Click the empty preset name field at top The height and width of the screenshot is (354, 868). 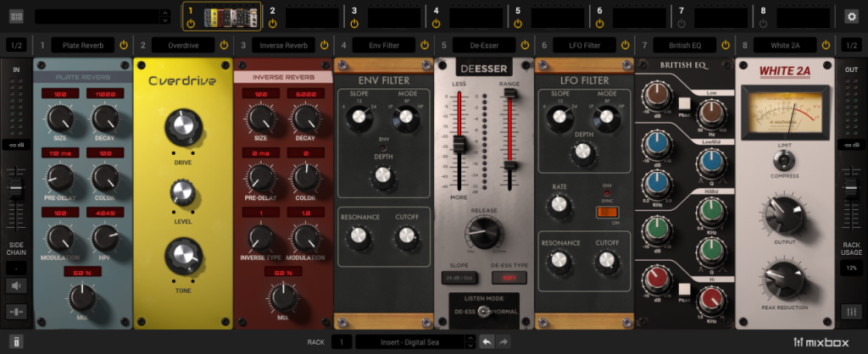click(97, 17)
